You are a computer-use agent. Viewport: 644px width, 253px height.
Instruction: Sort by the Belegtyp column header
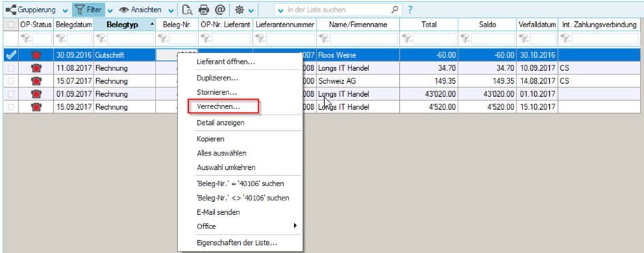coord(125,25)
